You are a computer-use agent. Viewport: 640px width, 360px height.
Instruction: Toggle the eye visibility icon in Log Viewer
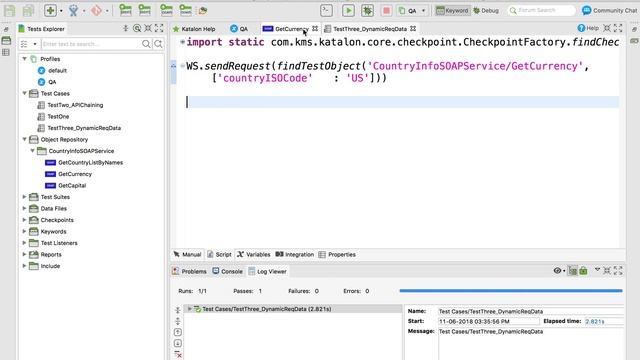(x=557, y=271)
